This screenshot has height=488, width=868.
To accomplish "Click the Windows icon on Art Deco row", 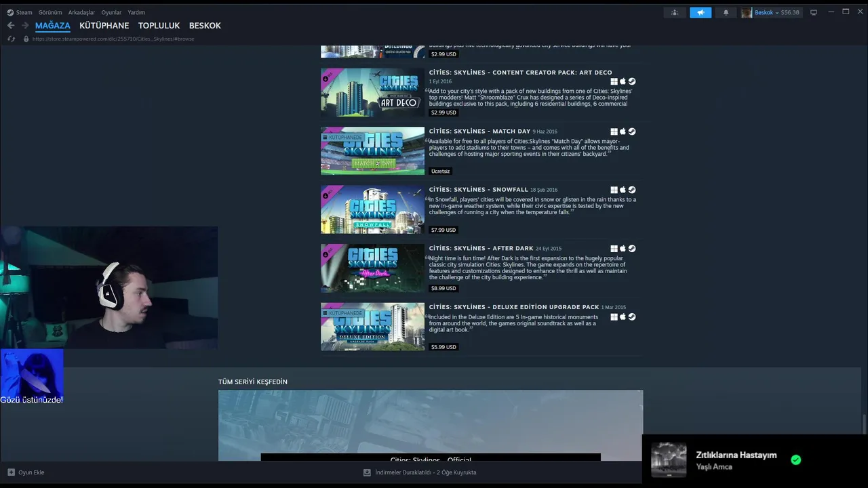I will pyautogui.click(x=614, y=81).
